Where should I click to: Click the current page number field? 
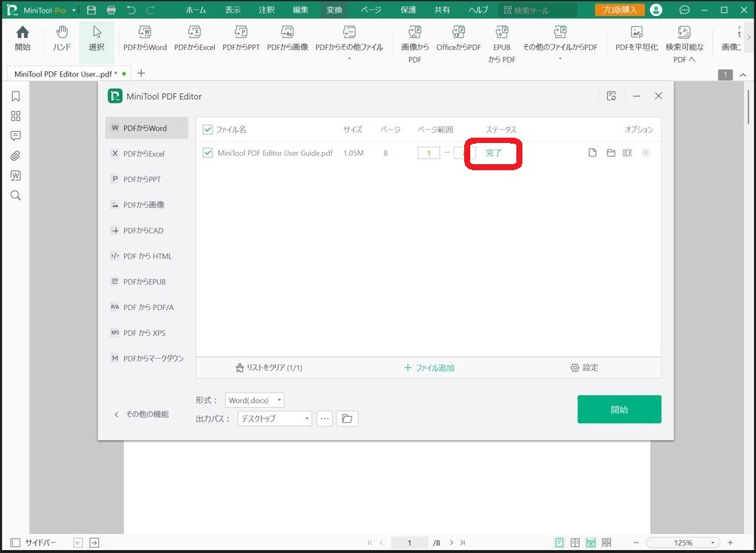[x=409, y=543]
